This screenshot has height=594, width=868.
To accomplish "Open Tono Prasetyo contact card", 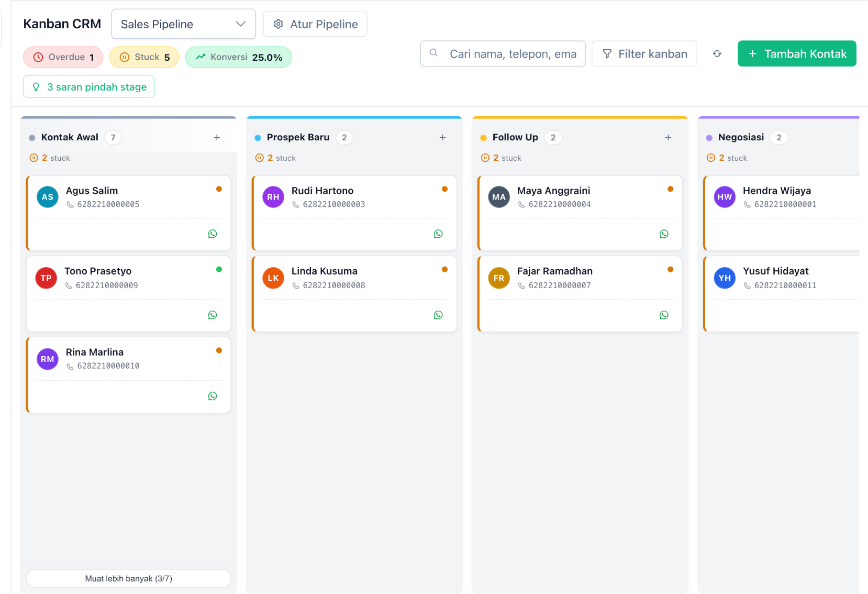I will point(129,294).
